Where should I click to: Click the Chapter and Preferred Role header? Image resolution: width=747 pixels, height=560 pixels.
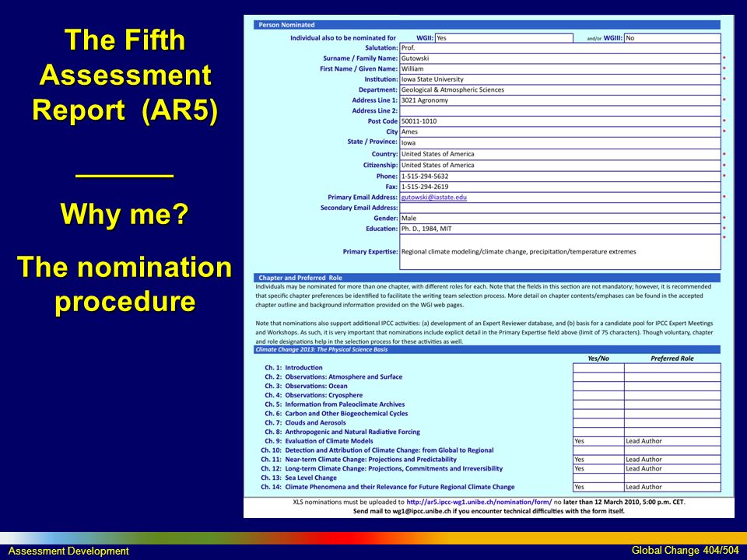487,278
